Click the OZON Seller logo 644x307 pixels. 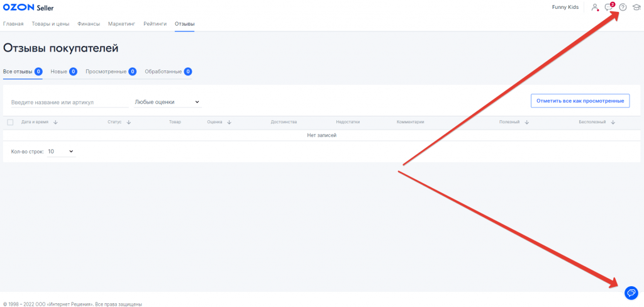click(28, 8)
